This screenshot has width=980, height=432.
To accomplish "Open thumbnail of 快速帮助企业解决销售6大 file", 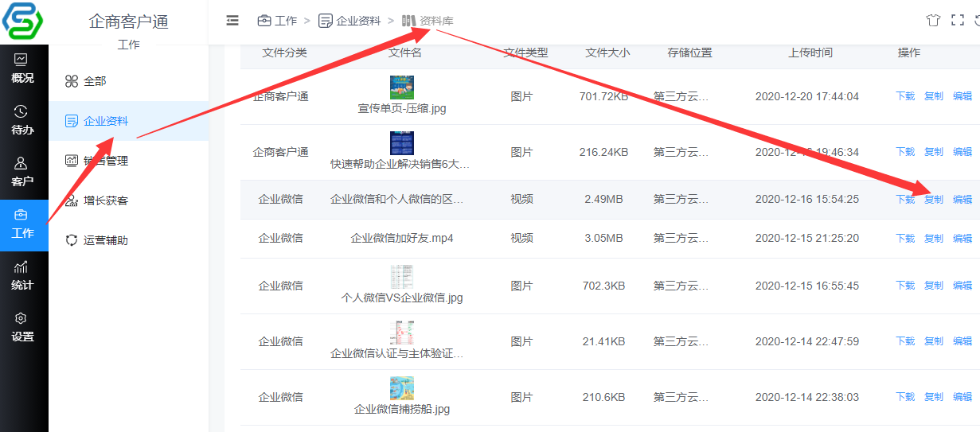I will click(402, 143).
